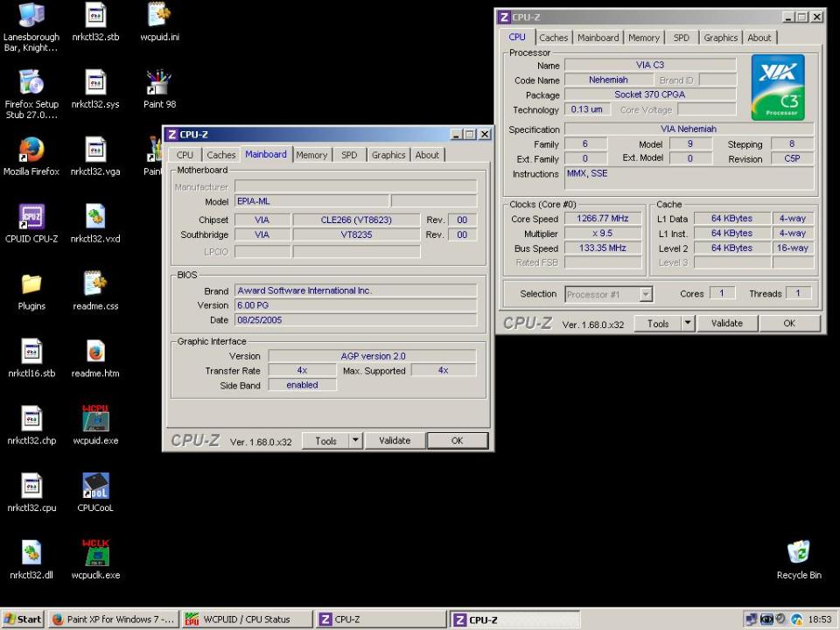Switch to Paint XP taskbar window
This screenshot has height=630, width=840.
113,619
